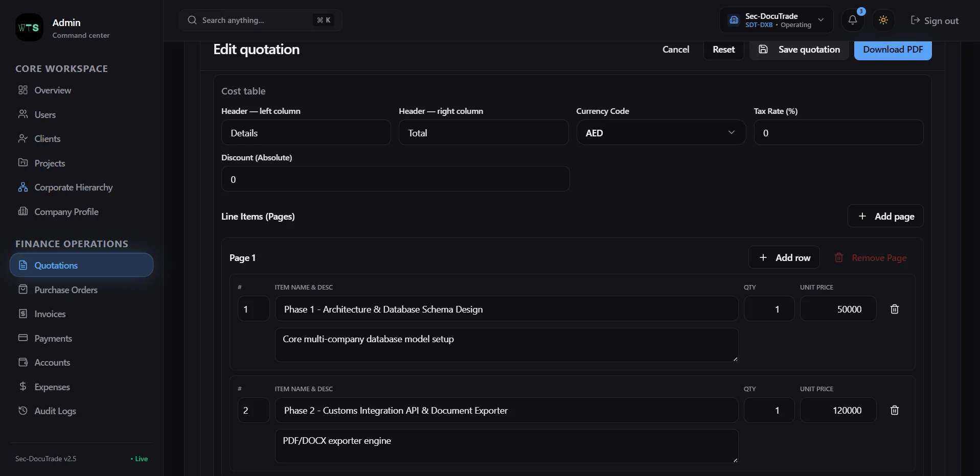980x476 pixels.
Task: Add a new page
Action: pyautogui.click(x=885, y=216)
